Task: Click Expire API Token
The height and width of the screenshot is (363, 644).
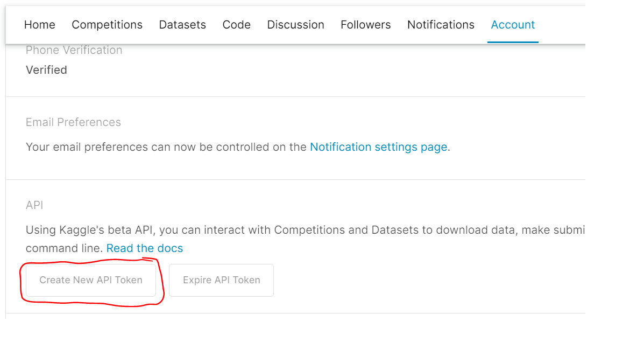Action: click(x=221, y=280)
